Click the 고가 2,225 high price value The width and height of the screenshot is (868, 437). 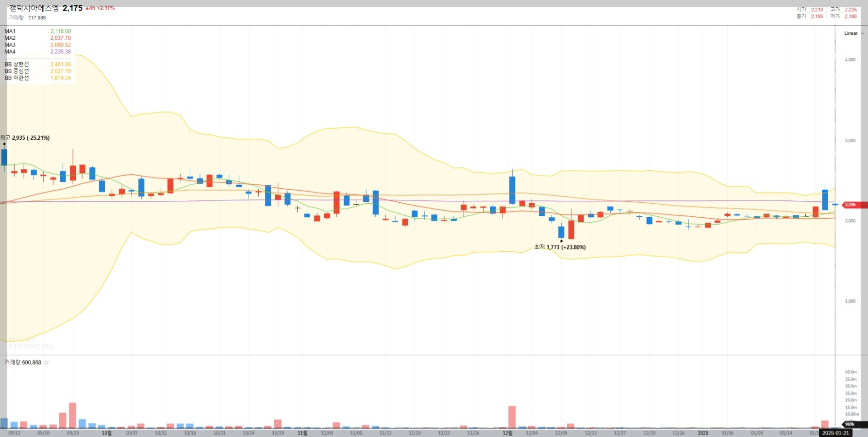point(851,10)
